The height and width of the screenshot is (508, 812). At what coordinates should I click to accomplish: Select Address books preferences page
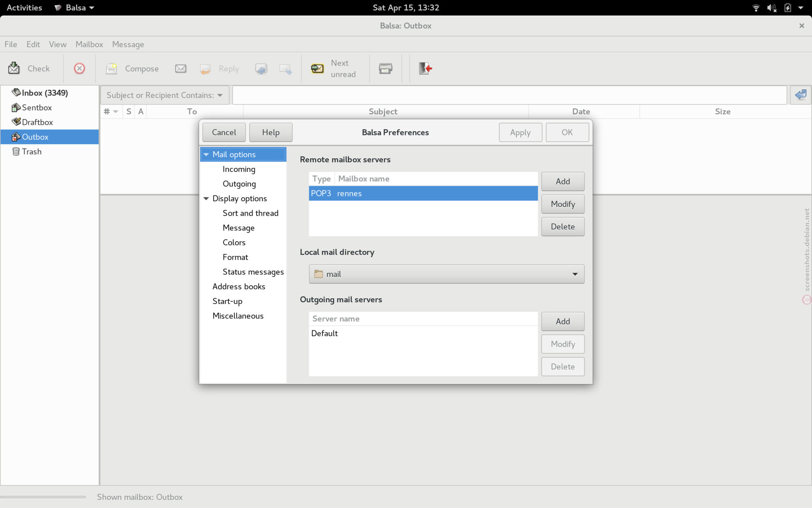pyautogui.click(x=239, y=286)
